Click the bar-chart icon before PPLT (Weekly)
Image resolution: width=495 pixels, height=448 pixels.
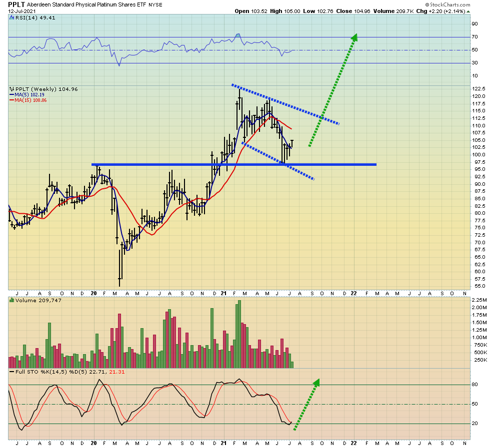click(x=12, y=89)
